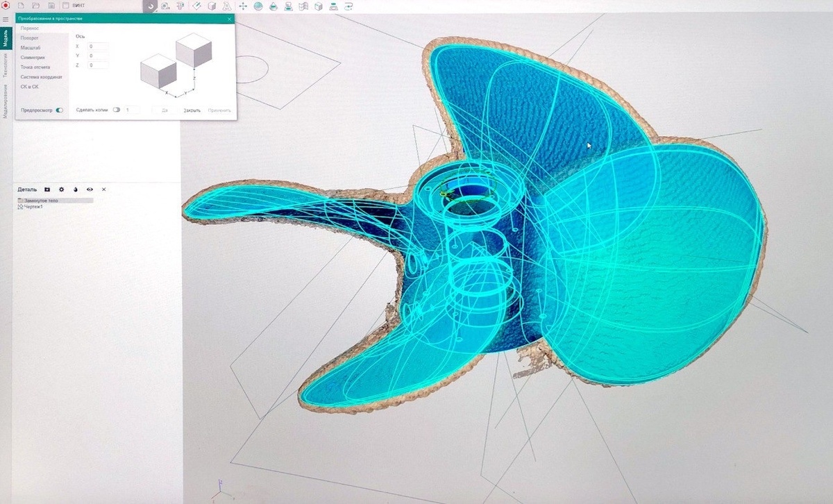Create a new file with the blank page icon
Viewport: 833px width, 504px height.
[22, 6]
